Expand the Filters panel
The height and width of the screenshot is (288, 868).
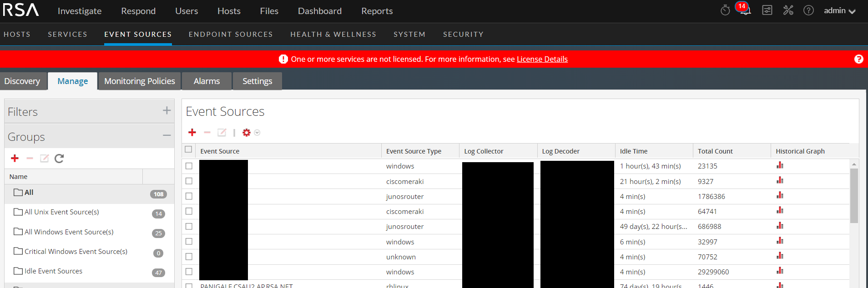click(x=167, y=110)
